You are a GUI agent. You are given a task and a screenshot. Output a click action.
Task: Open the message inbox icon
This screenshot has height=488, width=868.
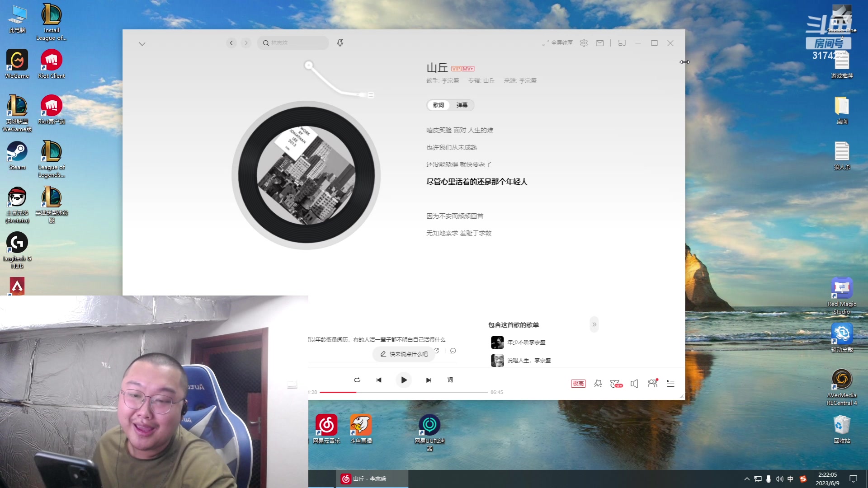pos(600,43)
